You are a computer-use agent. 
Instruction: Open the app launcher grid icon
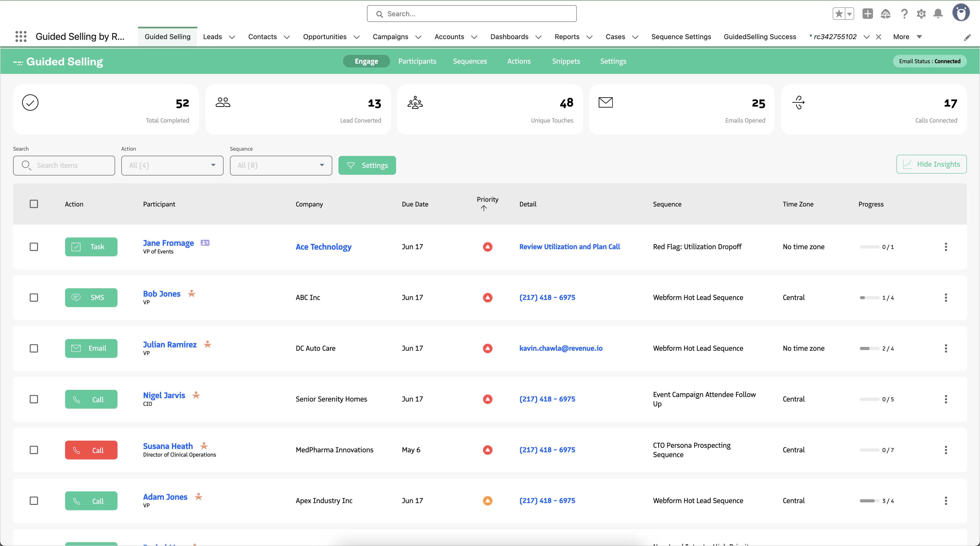pyautogui.click(x=21, y=36)
